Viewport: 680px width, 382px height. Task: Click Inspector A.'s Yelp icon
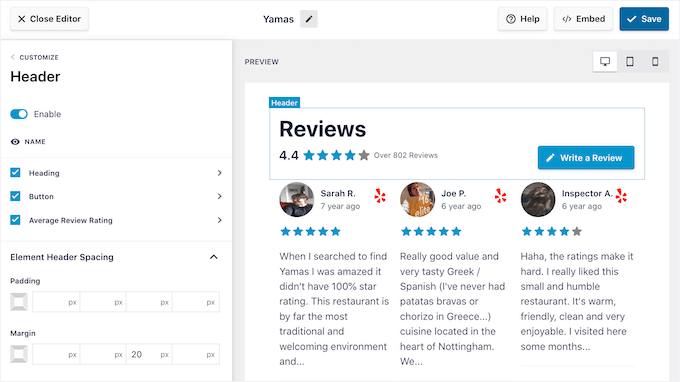[621, 196]
